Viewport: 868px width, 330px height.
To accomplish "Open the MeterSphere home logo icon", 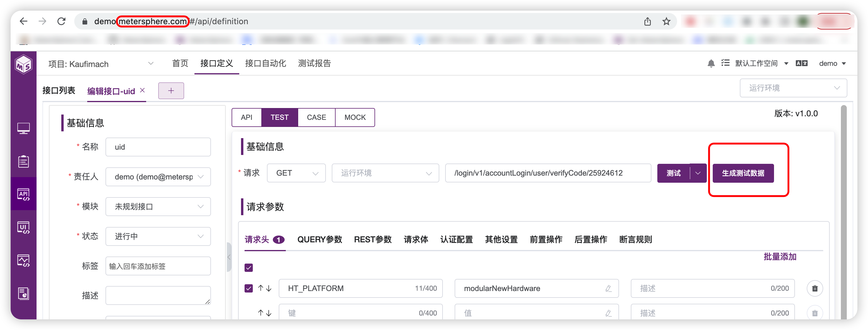I will pos(23,64).
